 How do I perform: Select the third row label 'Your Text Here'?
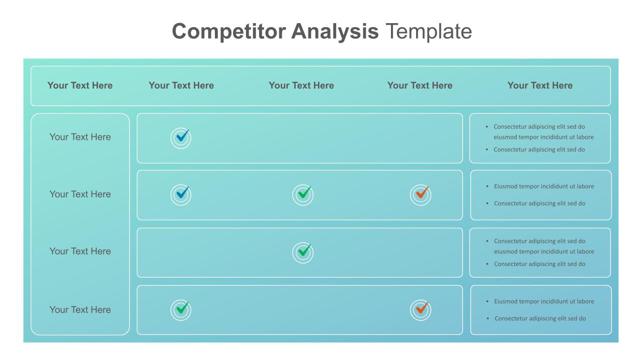[80, 251]
